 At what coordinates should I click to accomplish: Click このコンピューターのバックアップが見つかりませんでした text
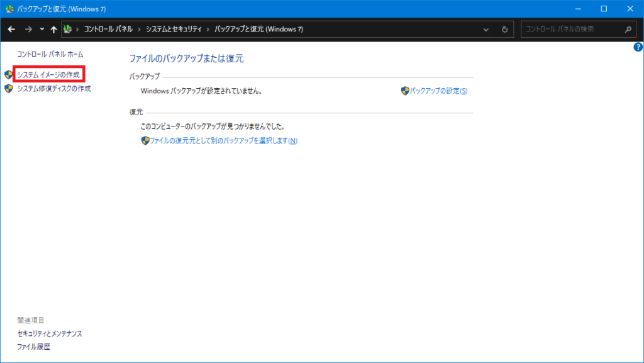point(213,126)
